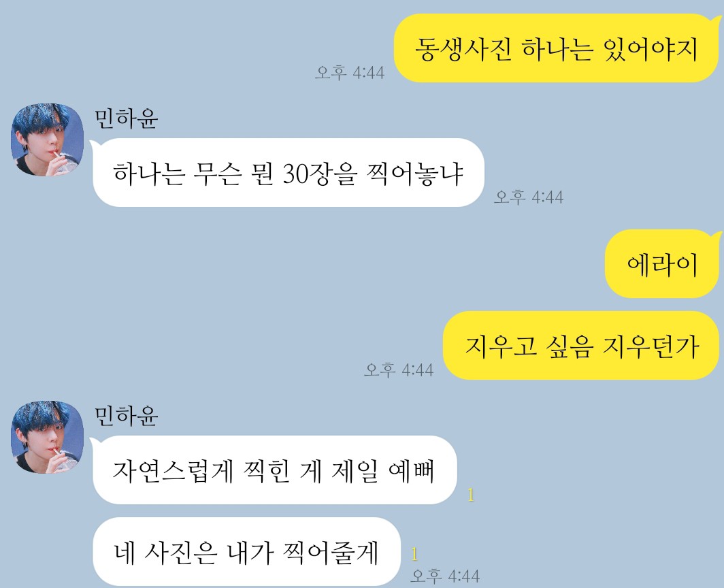
Task: Select the yellow '동생사진 하나는 있어야지' bubble
Action: tap(557, 48)
